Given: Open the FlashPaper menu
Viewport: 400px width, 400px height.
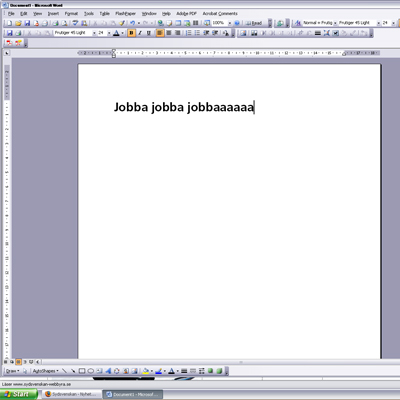Looking at the screenshot, I should tap(125, 14).
